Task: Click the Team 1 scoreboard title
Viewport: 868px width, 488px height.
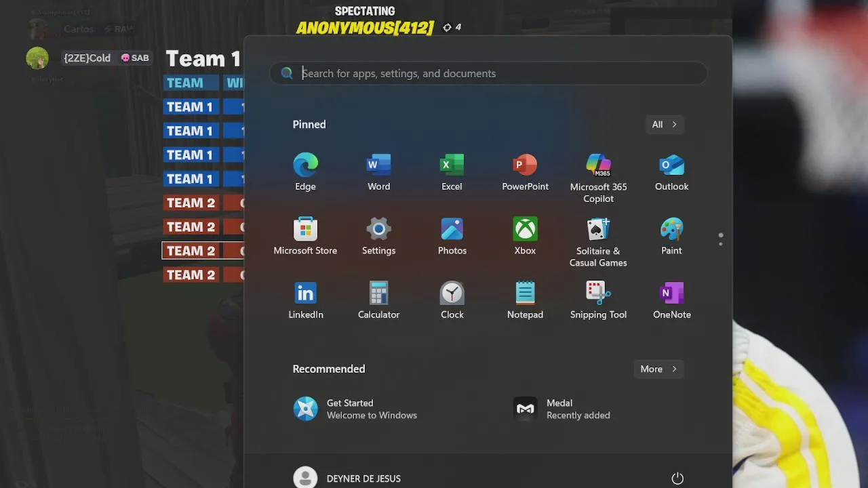Action: pyautogui.click(x=203, y=59)
